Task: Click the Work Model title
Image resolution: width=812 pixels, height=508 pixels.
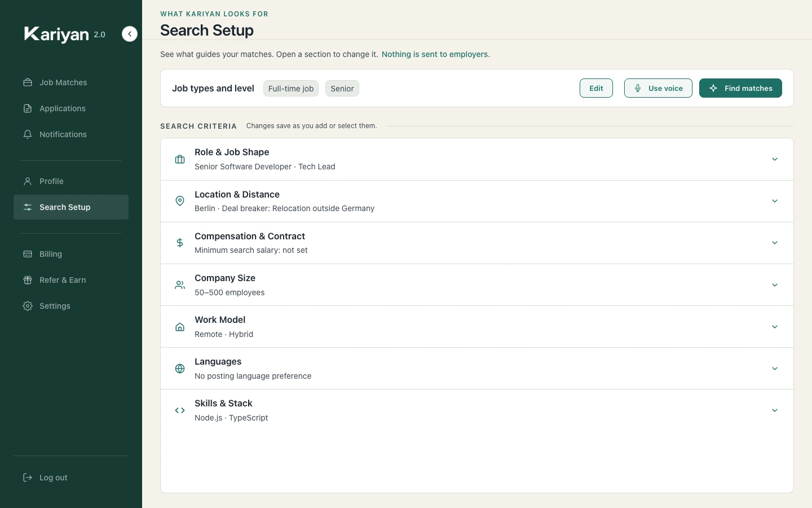Action: point(220,319)
